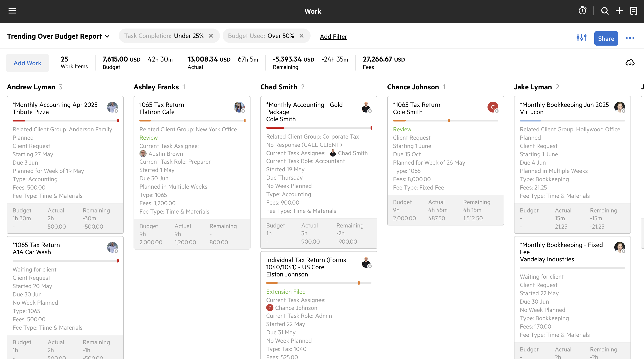This screenshot has width=644, height=362.
Task: Open the timer stopwatch icon
Action: pos(582,11)
